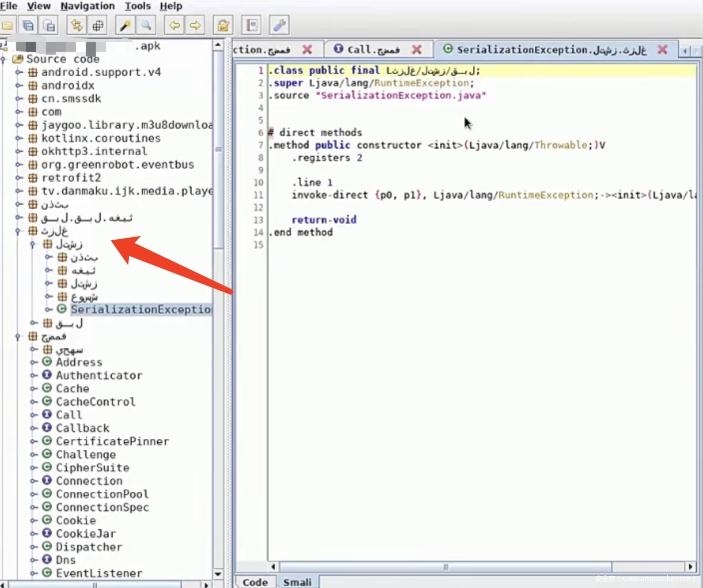703x588 pixels.
Task: Open text search with the wand icon
Action: coord(125,25)
